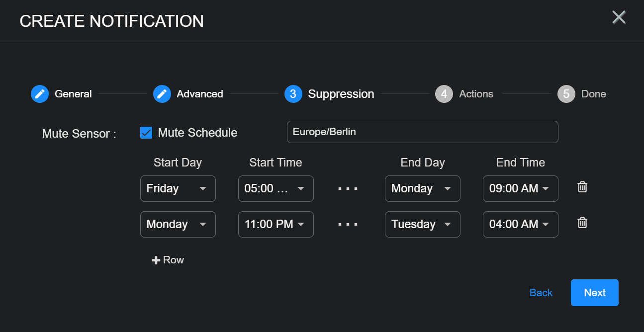Delete the Monday to Tuesday schedule row
Image resolution: width=644 pixels, height=332 pixels.
coord(582,223)
